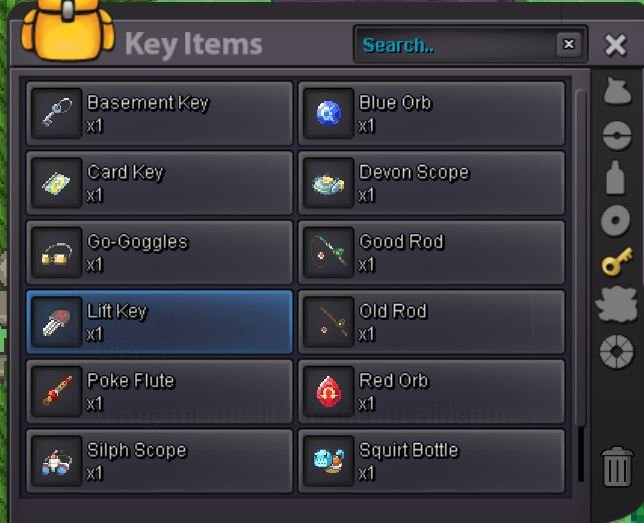Select the Basement Key item
Screen dimensions: 644x523
coord(159,113)
